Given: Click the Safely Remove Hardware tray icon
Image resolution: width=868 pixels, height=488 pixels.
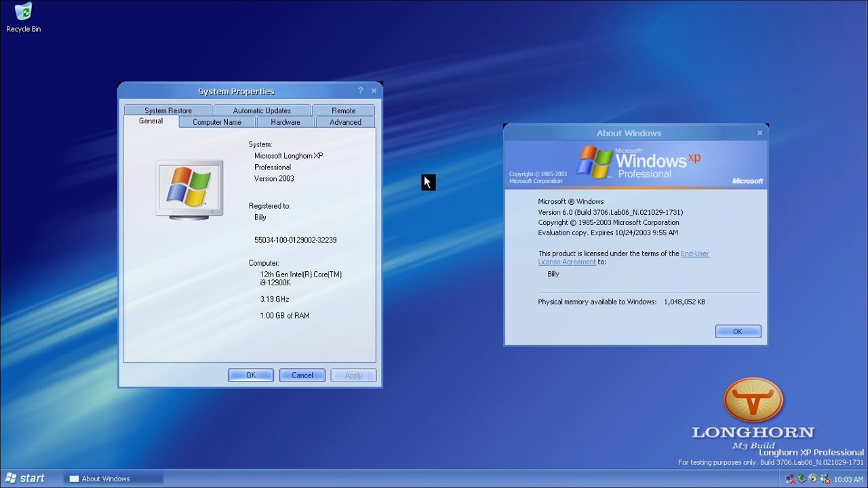Looking at the screenshot, I should (x=802, y=479).
